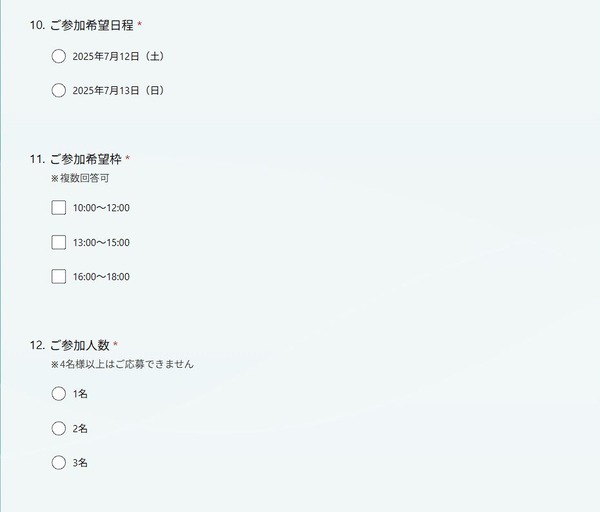Click question 11 heading ご参加希望枠
The width and height of the screenshot is (600, 512).
coord(86,159)
